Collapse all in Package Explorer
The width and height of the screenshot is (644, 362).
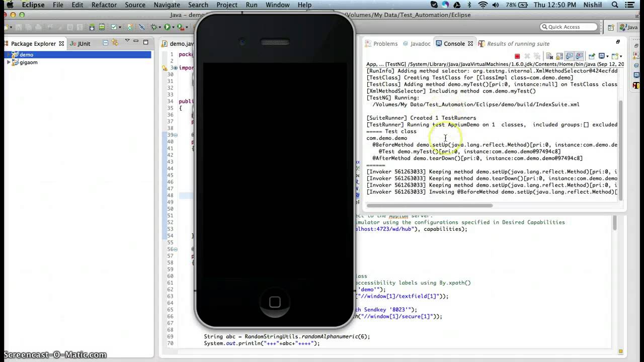coord(106,43)
